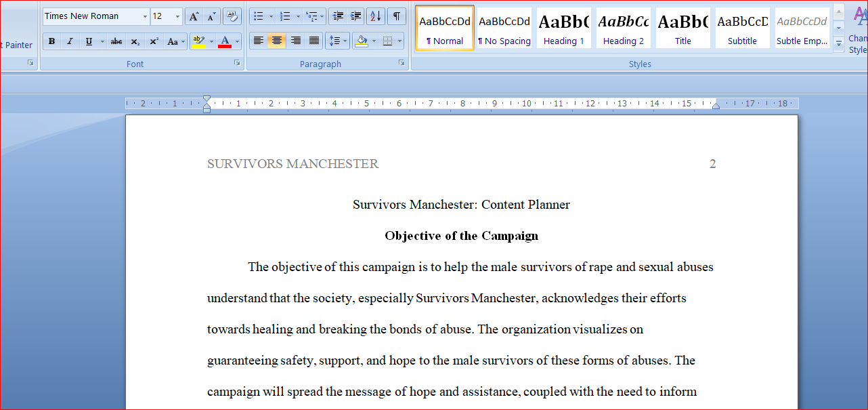Open the Font dialog launcher
This screenshot has width=868, height=410.
[x=237, y=62]
